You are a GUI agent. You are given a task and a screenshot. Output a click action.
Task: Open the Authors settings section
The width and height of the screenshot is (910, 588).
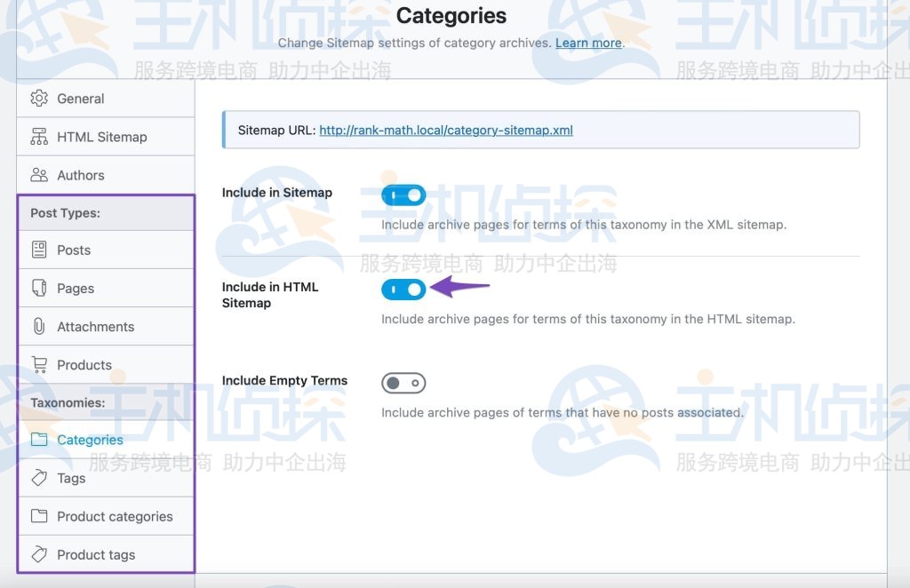click(x=80, y=175)
